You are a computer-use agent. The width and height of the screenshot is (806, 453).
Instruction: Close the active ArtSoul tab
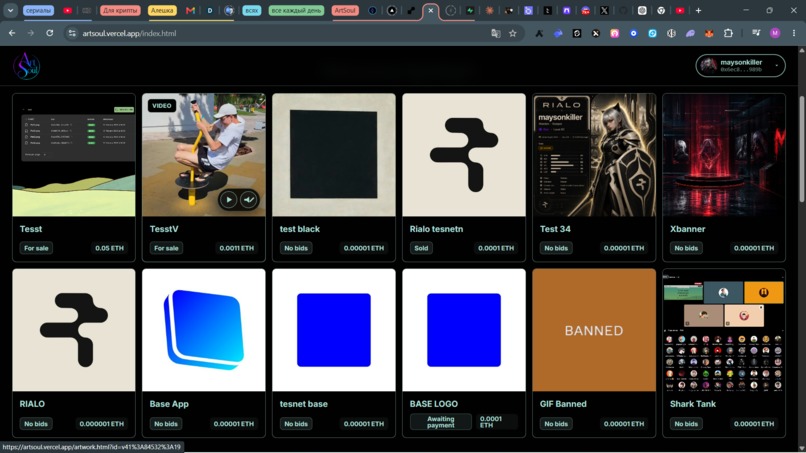pos(431,10)
